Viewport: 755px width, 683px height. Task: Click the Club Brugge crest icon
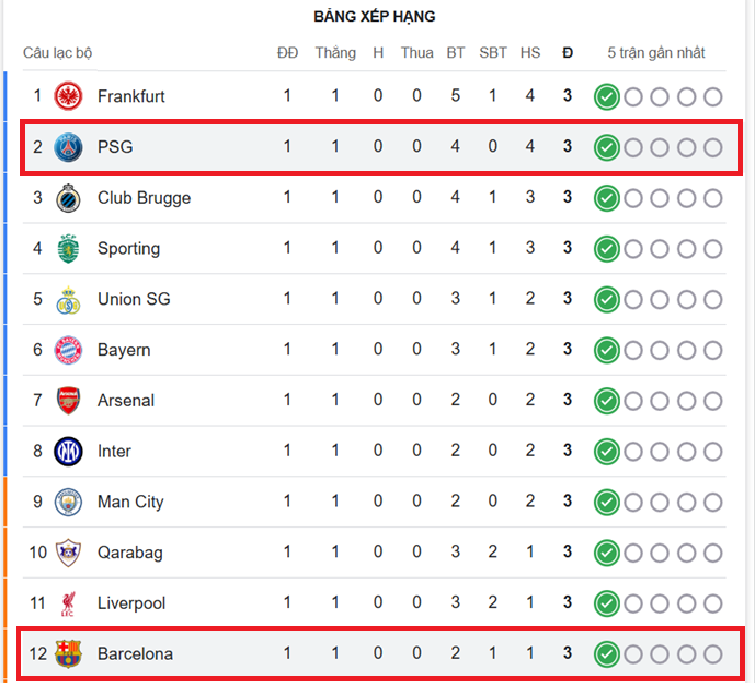coord(68,198)
